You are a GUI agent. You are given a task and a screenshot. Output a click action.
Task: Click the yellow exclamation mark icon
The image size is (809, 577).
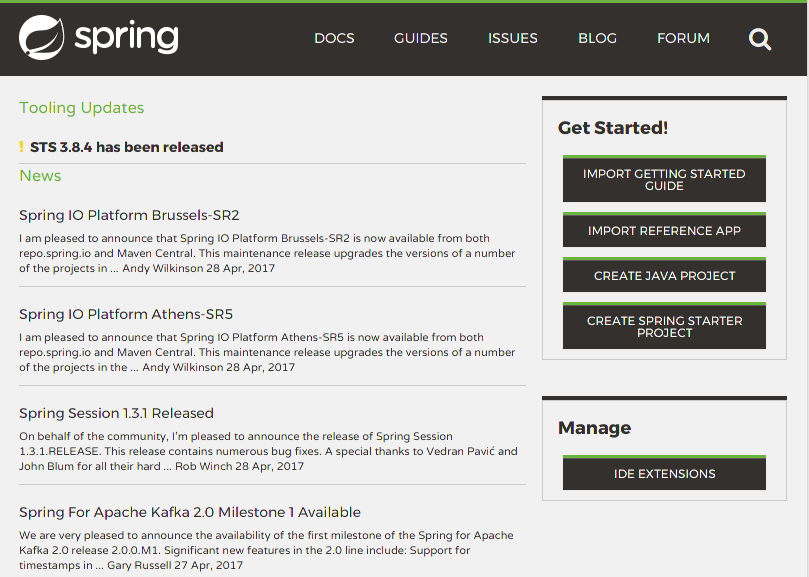[x=21, y=147]
